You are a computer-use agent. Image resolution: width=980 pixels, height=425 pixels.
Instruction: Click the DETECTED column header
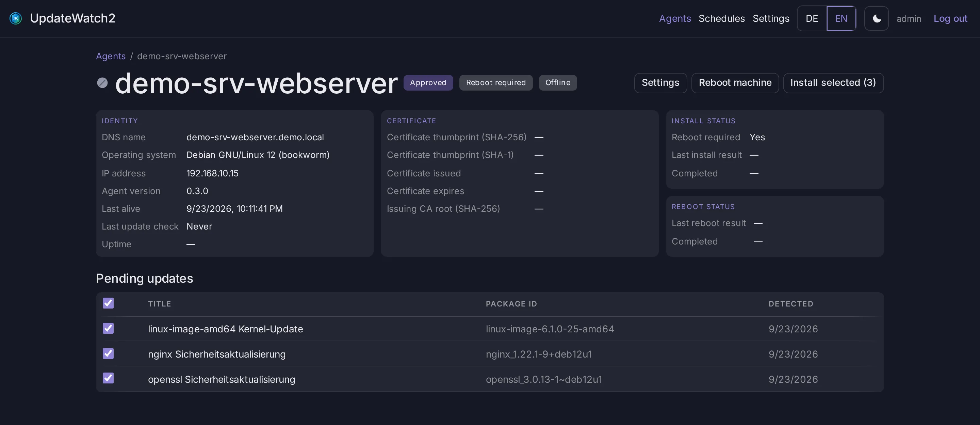click(790, 303)
